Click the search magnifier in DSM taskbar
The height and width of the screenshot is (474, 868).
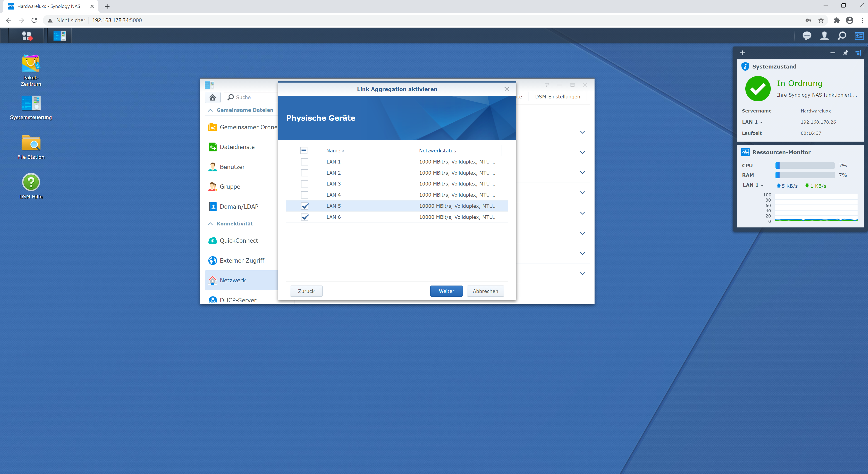point(841,36)
